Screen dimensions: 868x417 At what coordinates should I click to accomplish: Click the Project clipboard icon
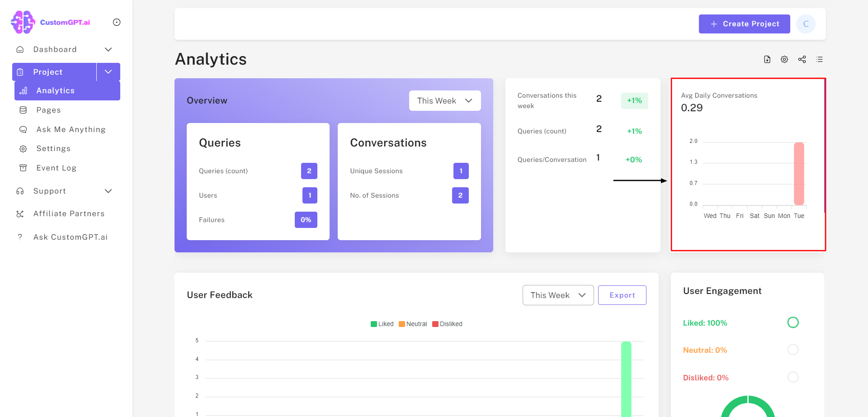tap(20, 72)
